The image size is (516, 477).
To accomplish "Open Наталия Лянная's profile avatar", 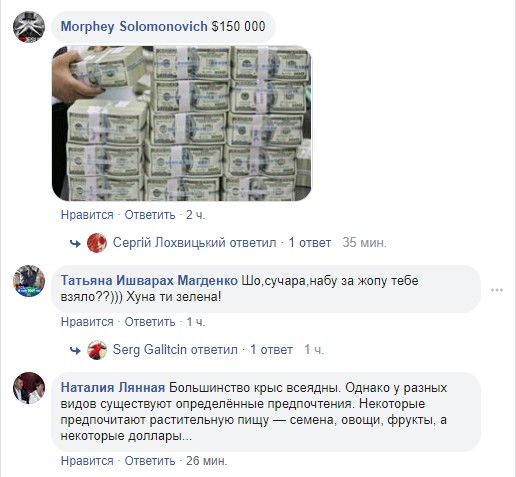I will (29, 388).
